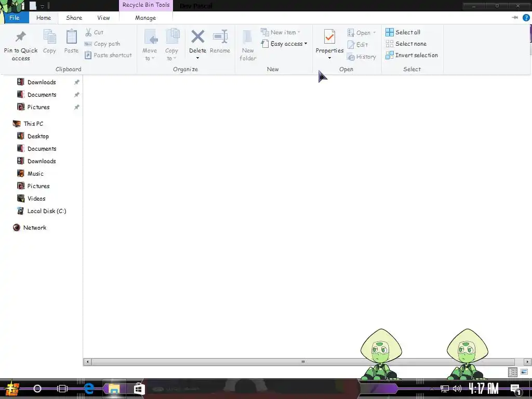Expand the Properties dropdown arrow
This screenshot has width=532, height=399.
[x=329, y=58]
